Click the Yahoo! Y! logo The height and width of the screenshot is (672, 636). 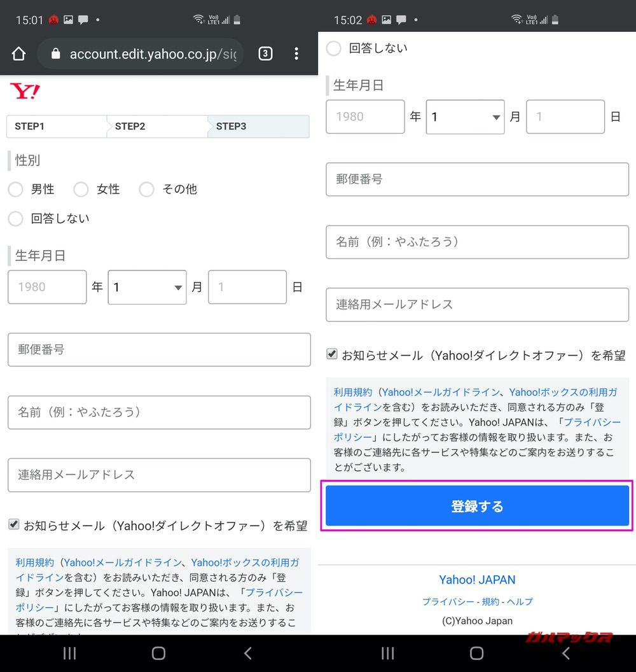[x=24, y=90]
